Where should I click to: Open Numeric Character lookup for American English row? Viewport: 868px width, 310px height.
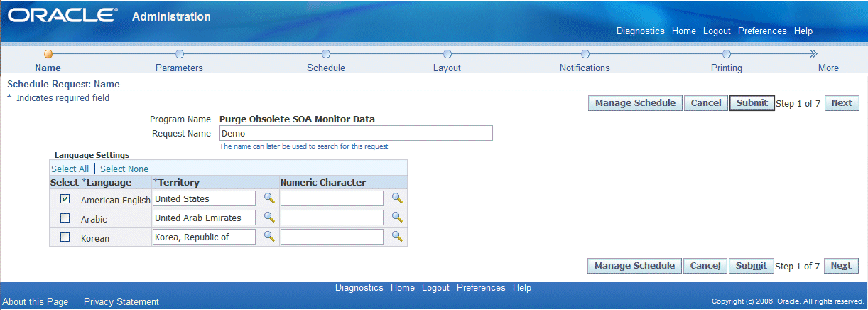[397, 198]
